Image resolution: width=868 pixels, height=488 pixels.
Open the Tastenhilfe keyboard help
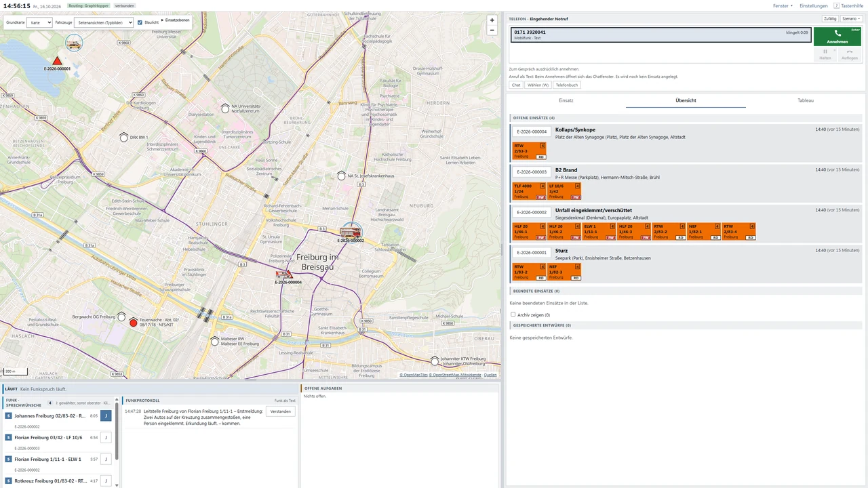[848, 5]
